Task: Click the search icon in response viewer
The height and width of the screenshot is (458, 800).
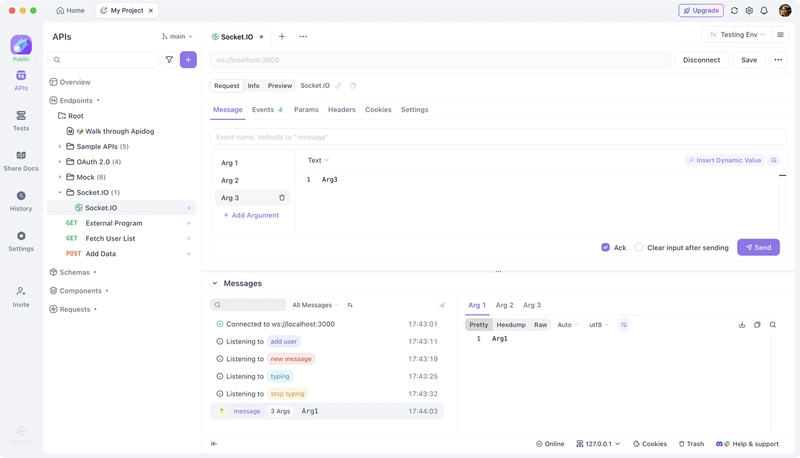Action: 772,325
